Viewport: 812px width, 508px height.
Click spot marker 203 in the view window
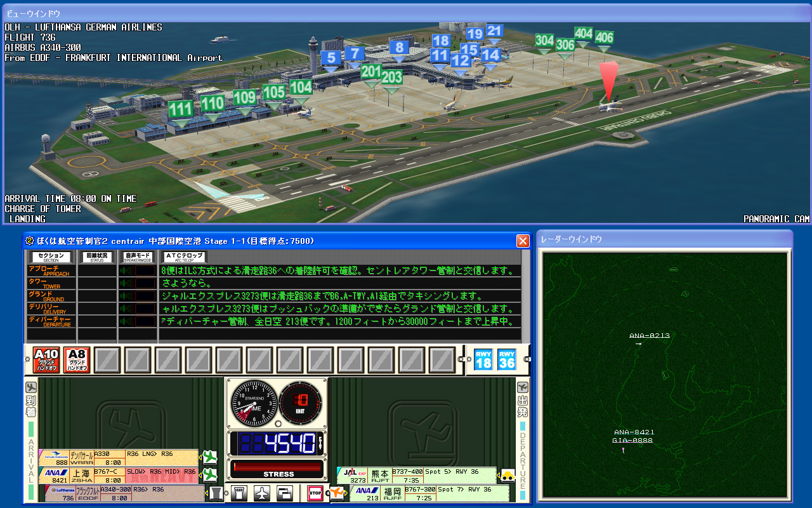click(x=392, y=77)
